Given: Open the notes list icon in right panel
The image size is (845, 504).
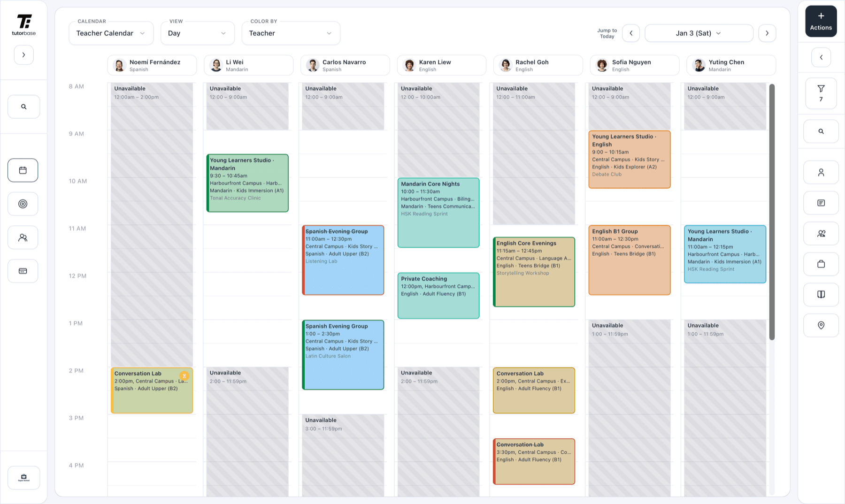Looking at the screenshot, I should [x=821, y=203].
